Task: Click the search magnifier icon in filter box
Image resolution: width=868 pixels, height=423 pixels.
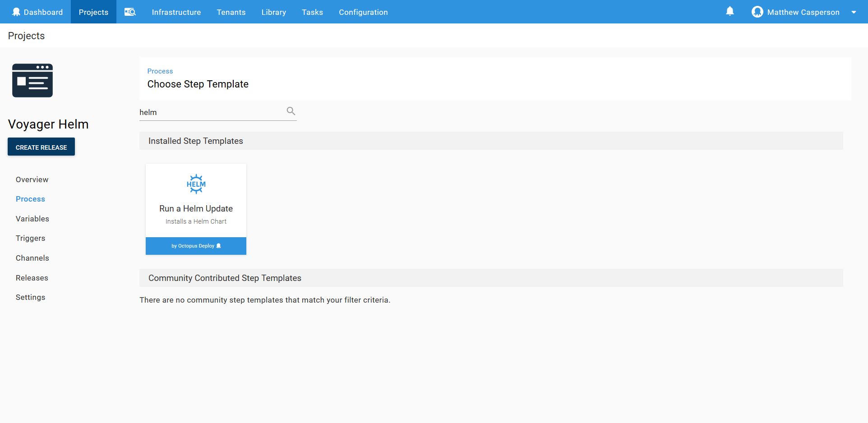Action: click(x=291, y=111)
